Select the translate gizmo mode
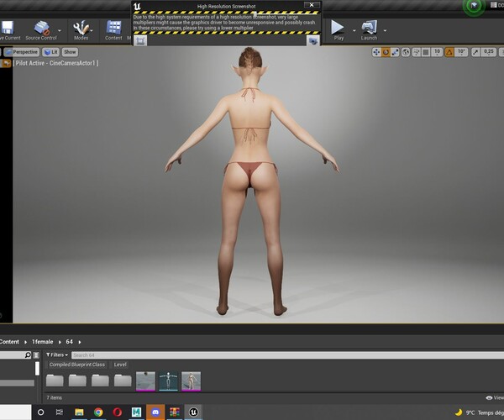 376,52
